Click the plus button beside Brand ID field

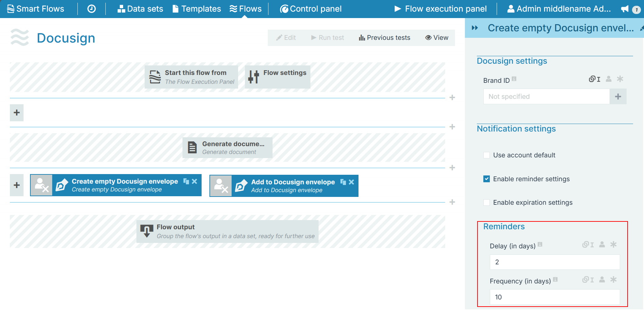618,97
